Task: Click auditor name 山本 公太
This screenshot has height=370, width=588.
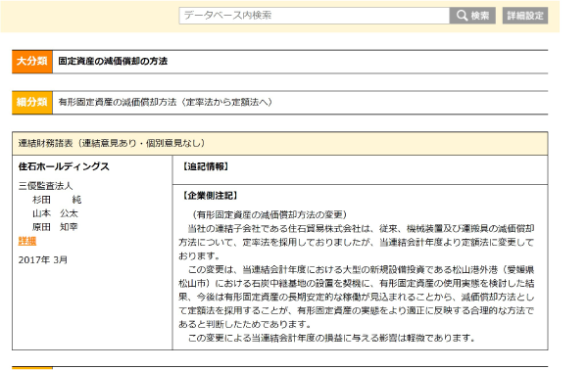Action: pyautogui.click(x=55, y=213)
